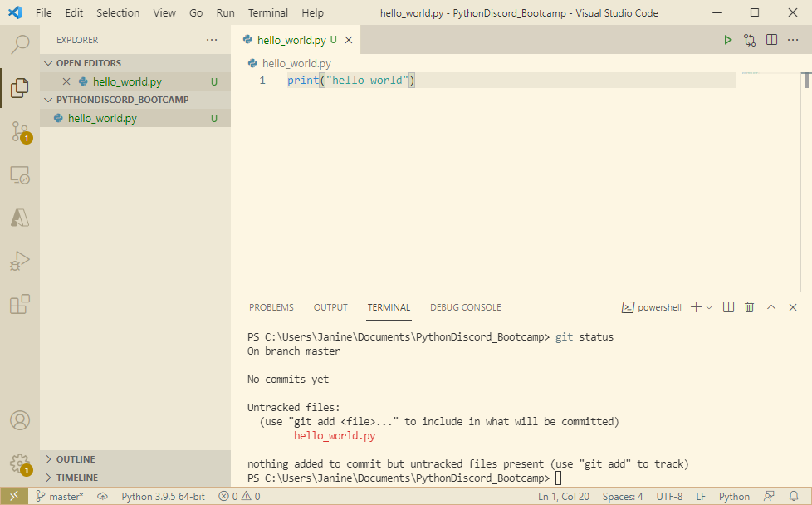Split the terminal panel

click(728, 307)
